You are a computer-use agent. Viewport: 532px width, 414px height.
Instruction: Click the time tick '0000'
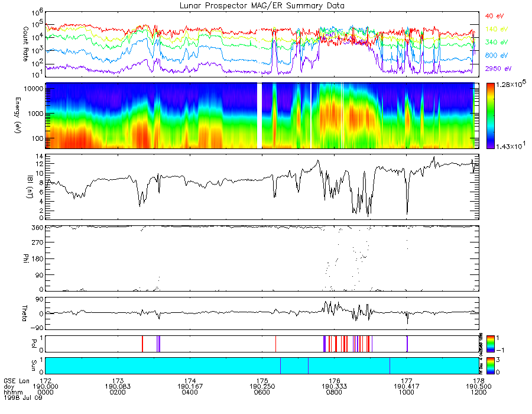point(46,392)
